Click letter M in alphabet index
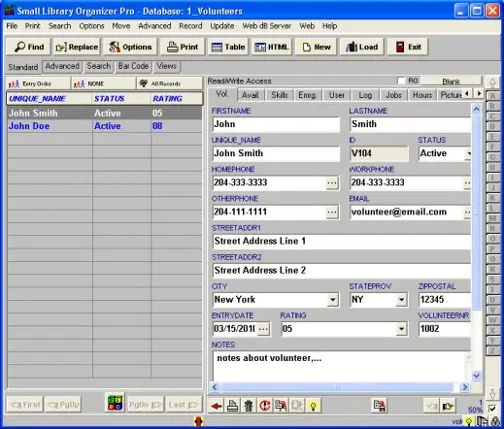This screenshot has width=504, height=429. pyautogui.click(x=492, y=218)
